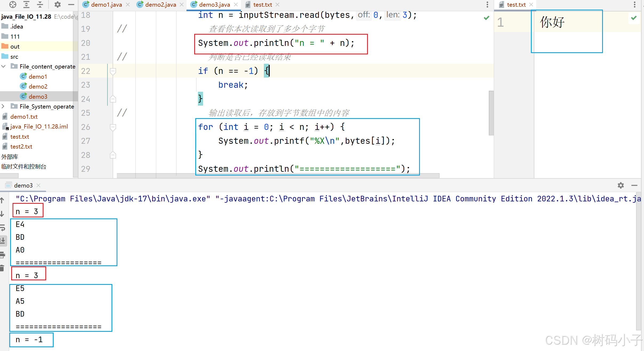The height and width of the screenshot is (351, 644).
Task: Click the editor vertical scrollbar thumb
Action: pyautogui.click(x=491, y=113)
